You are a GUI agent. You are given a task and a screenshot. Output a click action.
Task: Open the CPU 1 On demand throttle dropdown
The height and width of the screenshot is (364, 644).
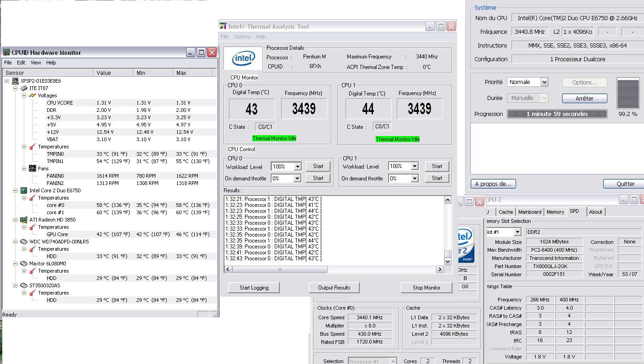[x=414, y=179]
